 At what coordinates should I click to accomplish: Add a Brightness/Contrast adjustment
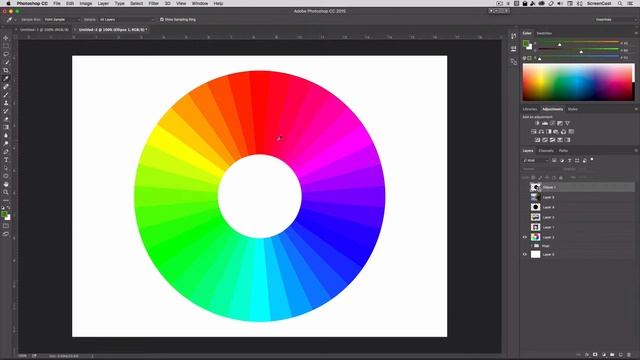pos(537,123)
